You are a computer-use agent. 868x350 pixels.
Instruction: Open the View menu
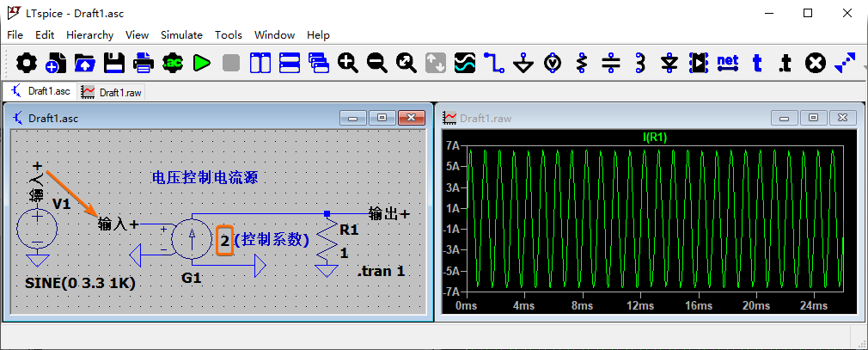137,35
